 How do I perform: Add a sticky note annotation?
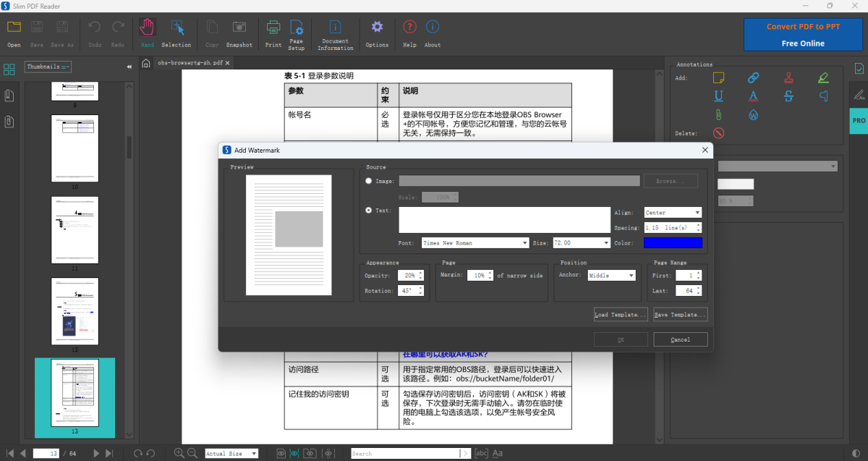pyautogui.click(x=717, y=77)
